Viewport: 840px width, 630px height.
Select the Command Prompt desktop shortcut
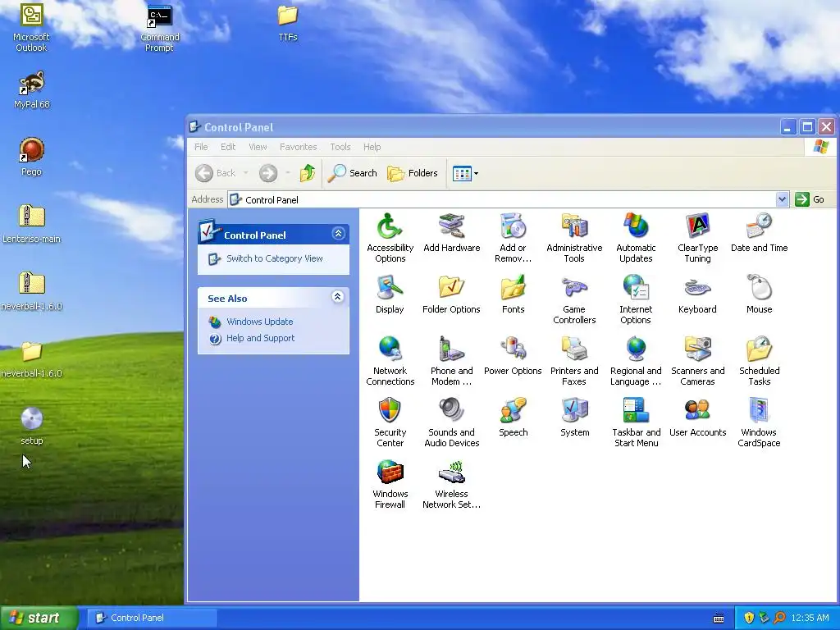160,28
